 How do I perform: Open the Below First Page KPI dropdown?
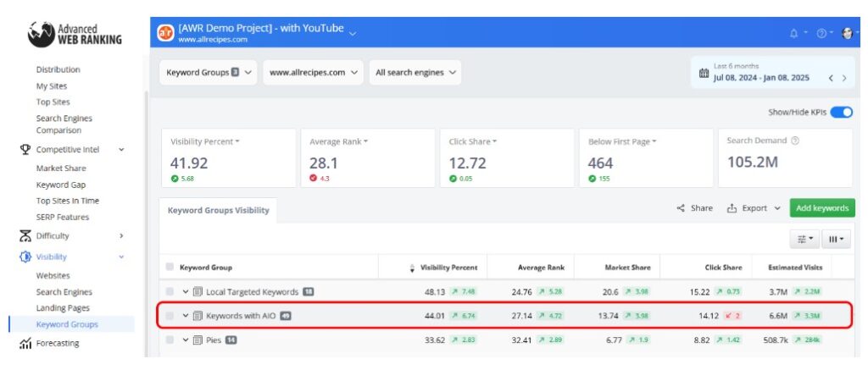click(x=622, y=141)
